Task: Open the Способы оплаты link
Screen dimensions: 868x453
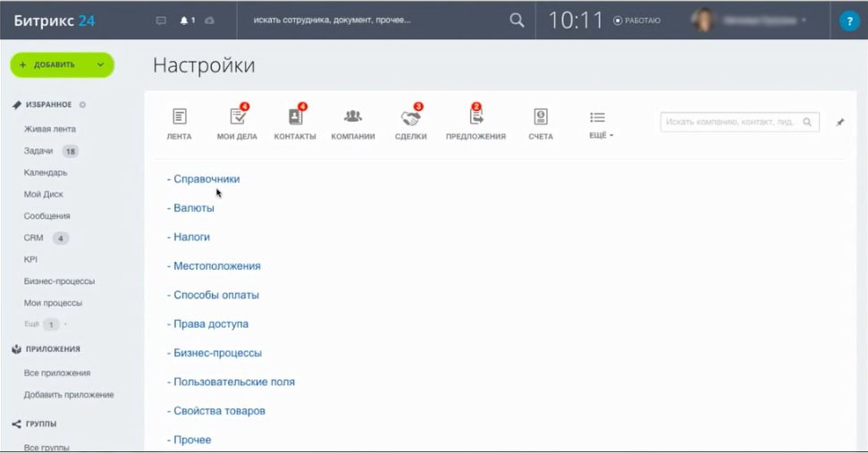Action: click(x=216, y=295)
